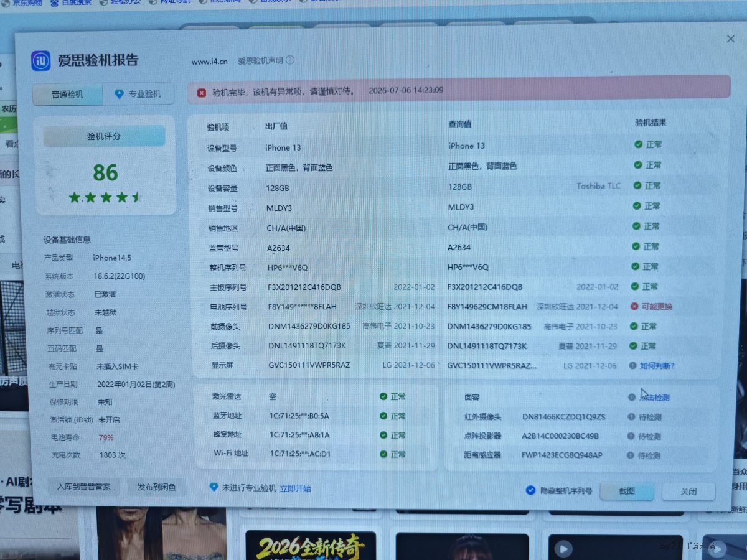Click the 待检测 status for 红外摄像头
This screenshot has width=747, height=560.
click(649, 417)
